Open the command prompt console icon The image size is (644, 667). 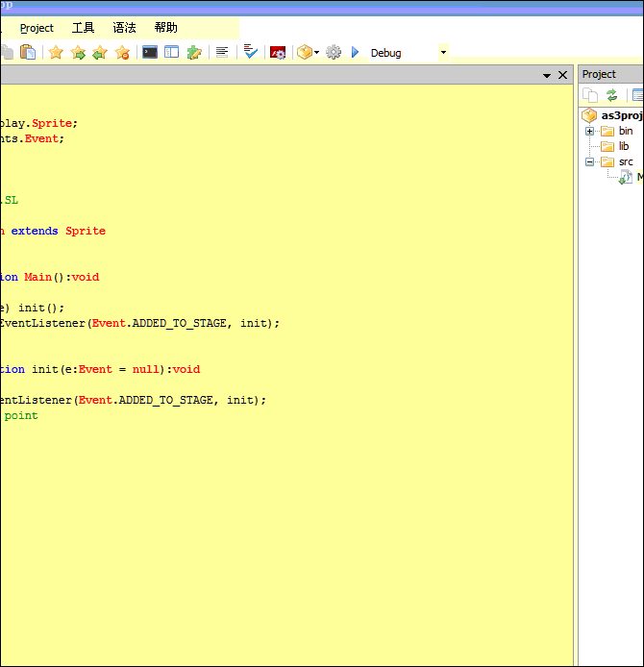tap(150, 53)
